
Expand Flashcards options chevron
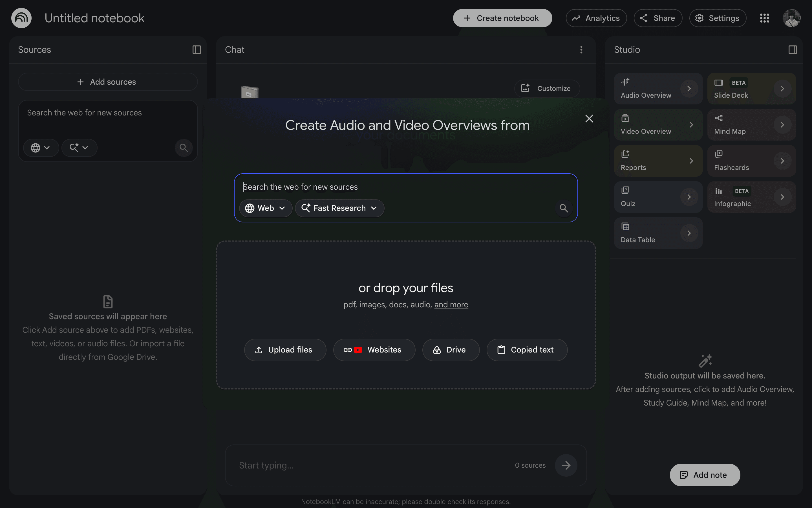[x=782, y=161]
